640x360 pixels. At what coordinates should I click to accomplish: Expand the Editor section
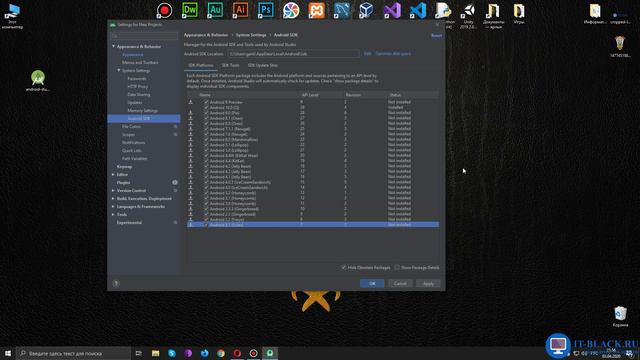point(113,174)
